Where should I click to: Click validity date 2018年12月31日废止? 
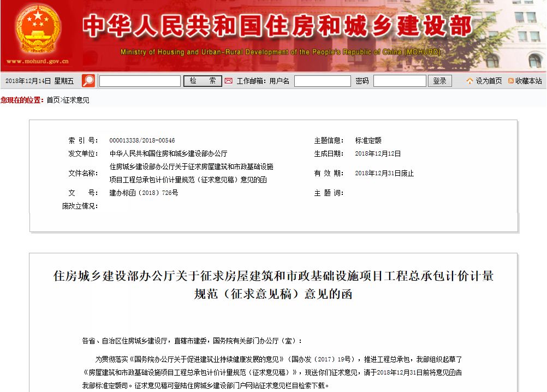(384, 173)
